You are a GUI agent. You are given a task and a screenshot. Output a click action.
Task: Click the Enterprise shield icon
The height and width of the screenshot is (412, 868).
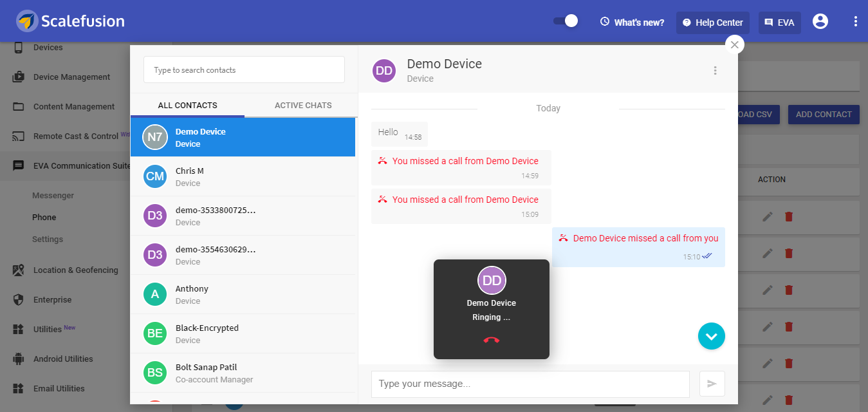coord(18,299)
